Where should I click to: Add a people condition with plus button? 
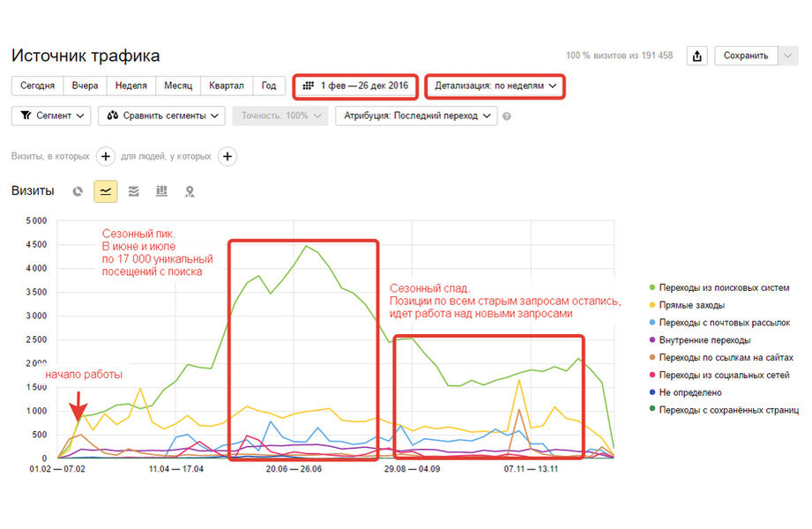(227, 156)
